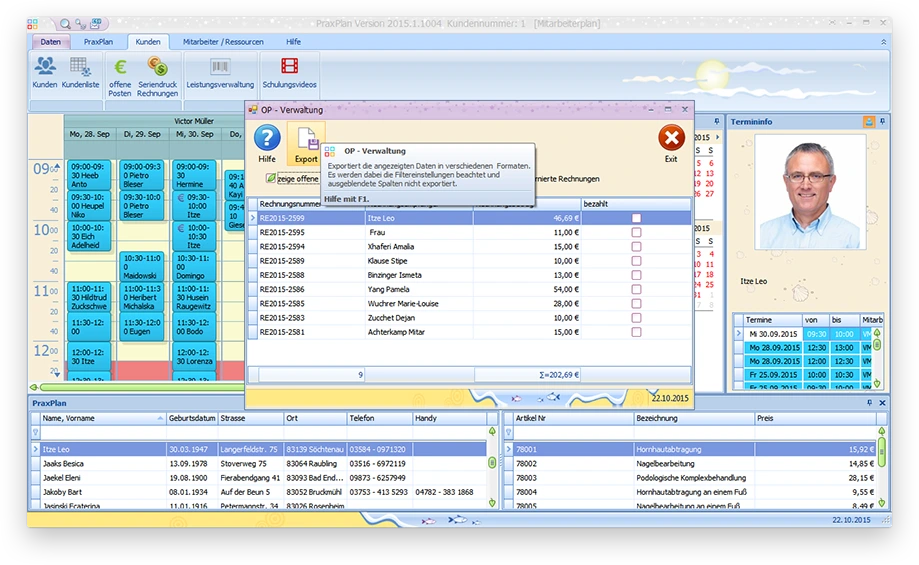This screenshot has height=565, width=919.
Task: Open Leistungsverwaltung barcode icon
Action: (220, 68)
